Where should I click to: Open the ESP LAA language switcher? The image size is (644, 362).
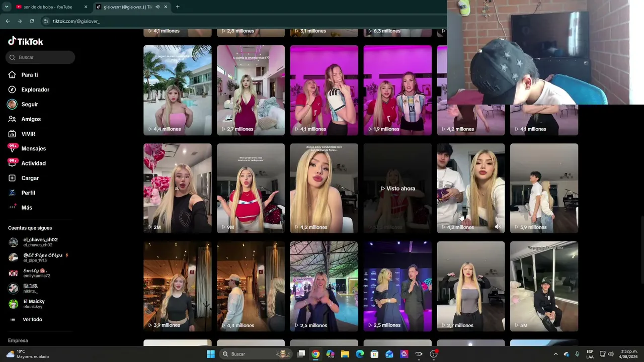(x=590, y=354)
